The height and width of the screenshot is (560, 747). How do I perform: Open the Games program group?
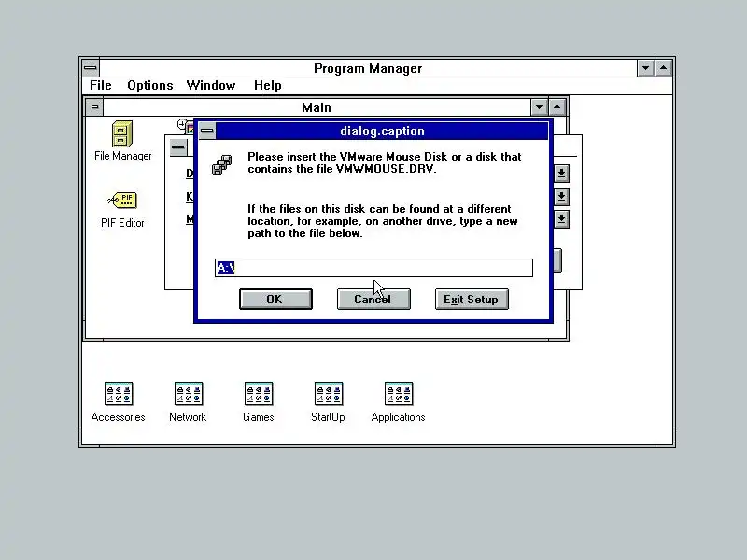click(x=259, y=402)
